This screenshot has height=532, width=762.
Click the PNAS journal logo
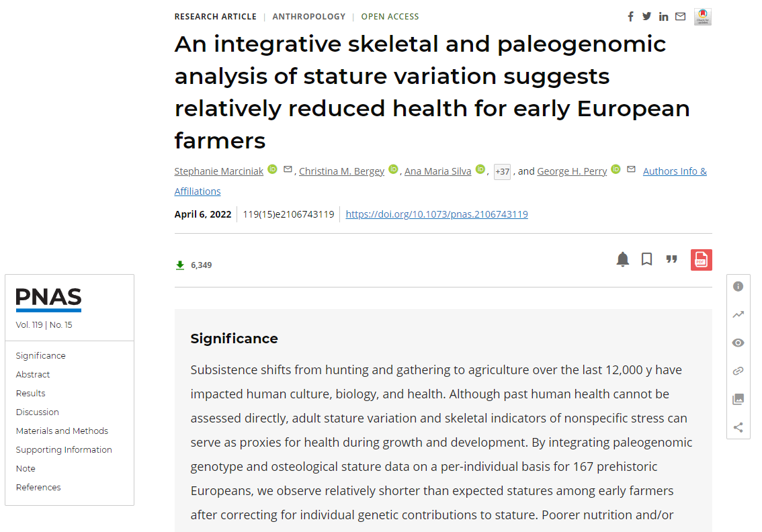click(x=48, y=299)
